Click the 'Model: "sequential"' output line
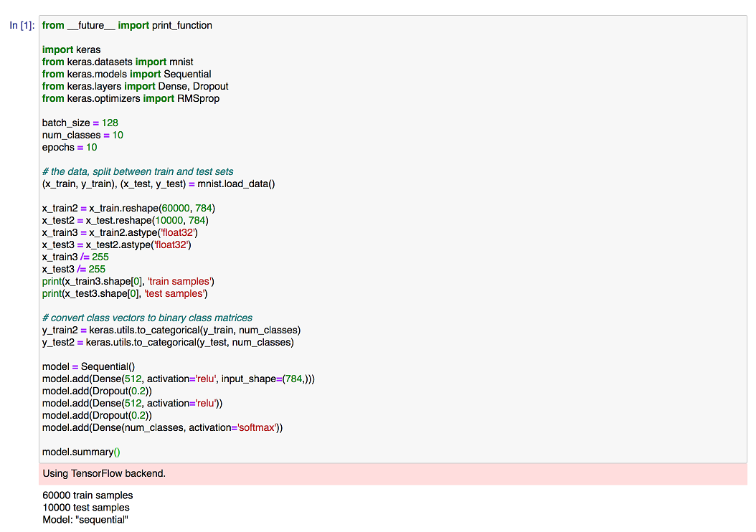The image size is (756, 532). coord(85,520)
